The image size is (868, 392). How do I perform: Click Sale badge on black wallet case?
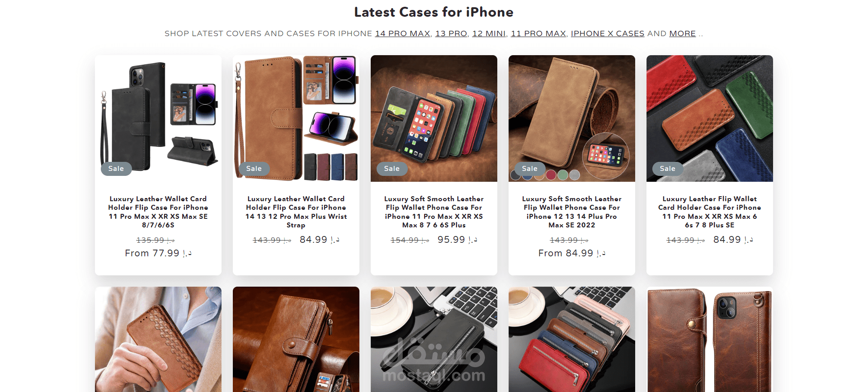[116, 169]
